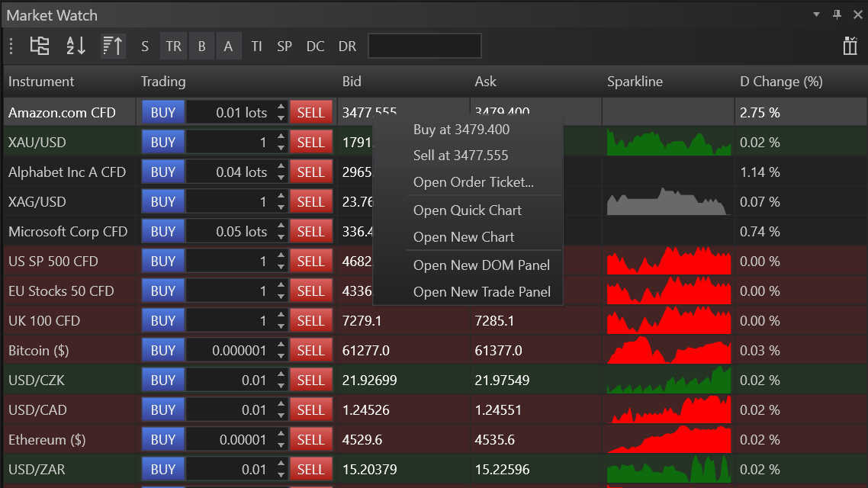Toggle the TI column button in toolbar

tap(257, 46)
